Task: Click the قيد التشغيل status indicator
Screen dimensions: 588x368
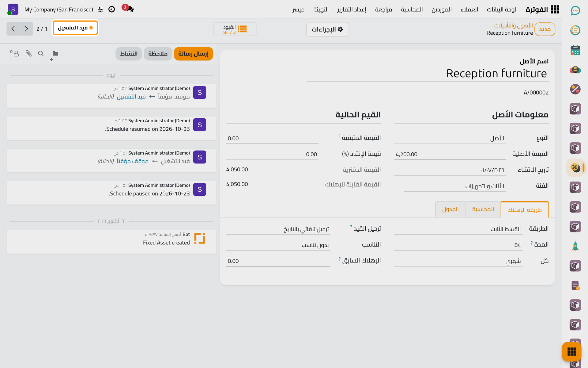Action: (x=75, y=28)
